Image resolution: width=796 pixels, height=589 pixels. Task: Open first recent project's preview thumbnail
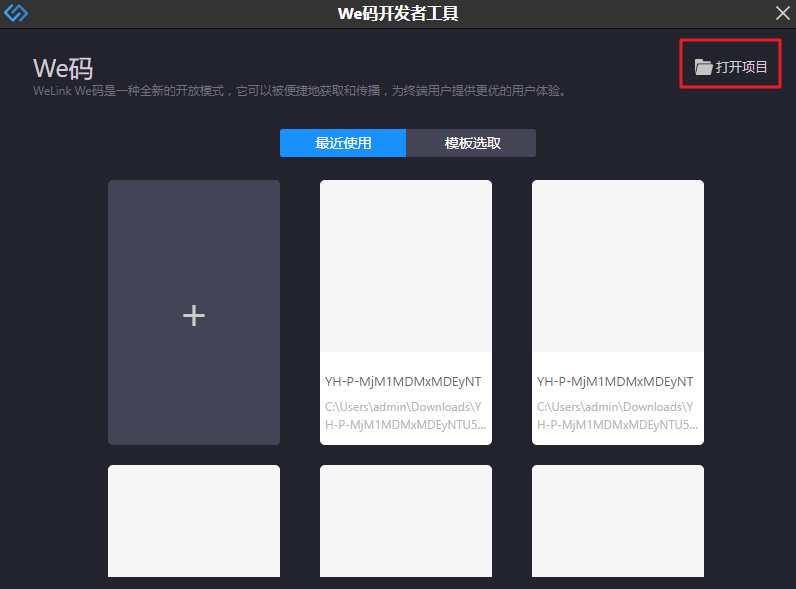(x=406, y=266)
